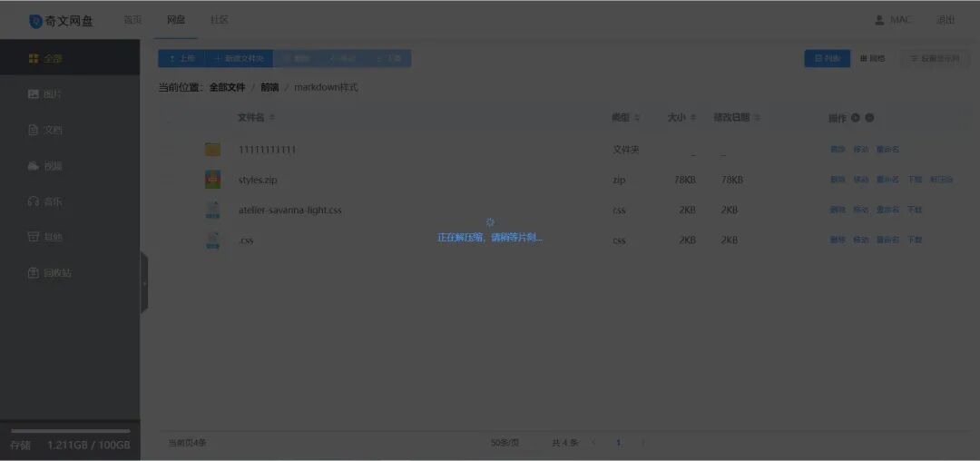Open 设置显示列 column settings
Viewport: 980px width, 461px height.
[x=935, y=59]
